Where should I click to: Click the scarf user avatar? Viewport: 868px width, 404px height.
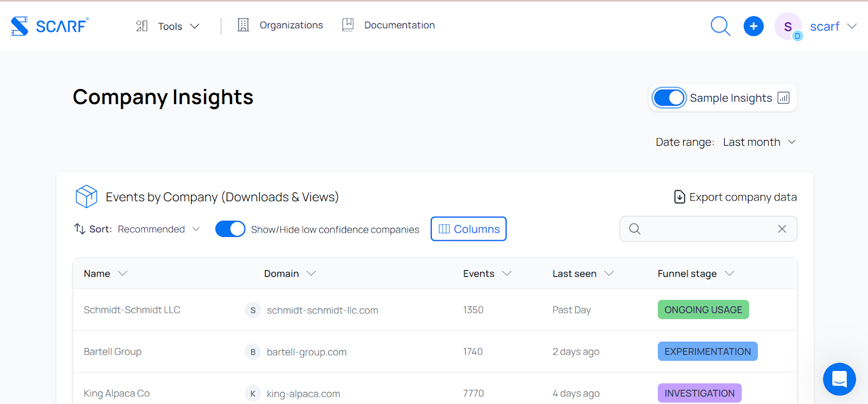(x=788, y=27)
